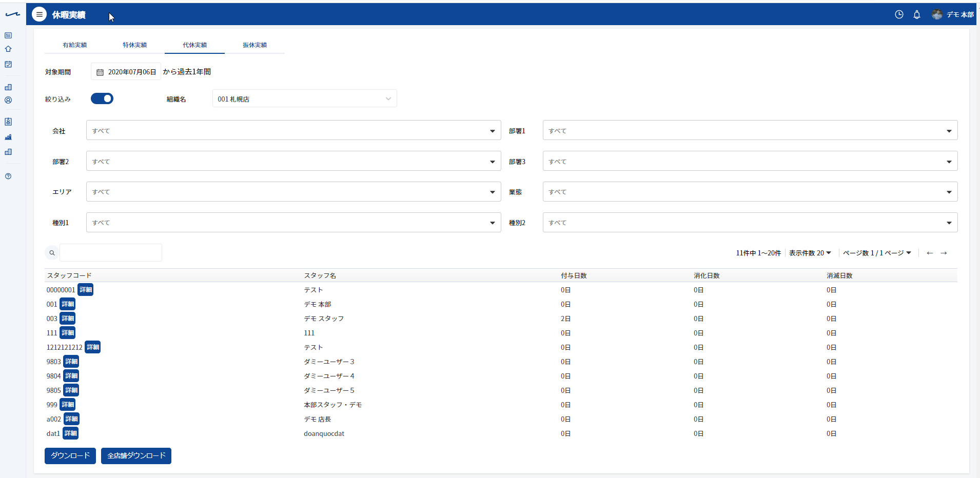Screen dimensions: 980x478
Task: Open the 表示件数 20 dropdown
Action: click(810, 253)
